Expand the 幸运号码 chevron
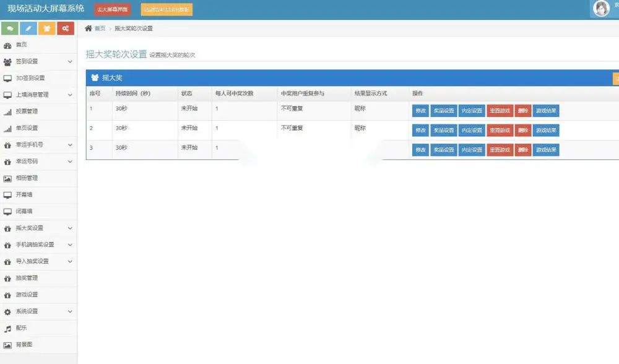 (x=70, y=162)
